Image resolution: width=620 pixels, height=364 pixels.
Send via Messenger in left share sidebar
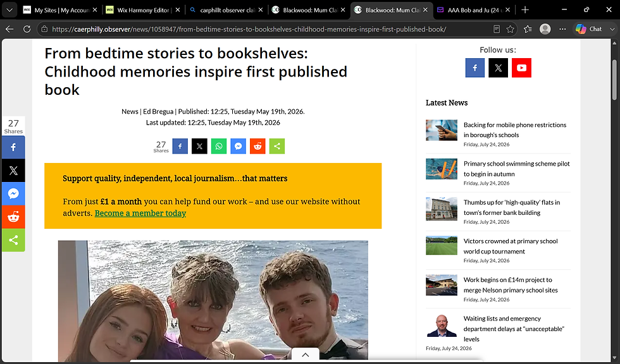(x=13, y=194)
